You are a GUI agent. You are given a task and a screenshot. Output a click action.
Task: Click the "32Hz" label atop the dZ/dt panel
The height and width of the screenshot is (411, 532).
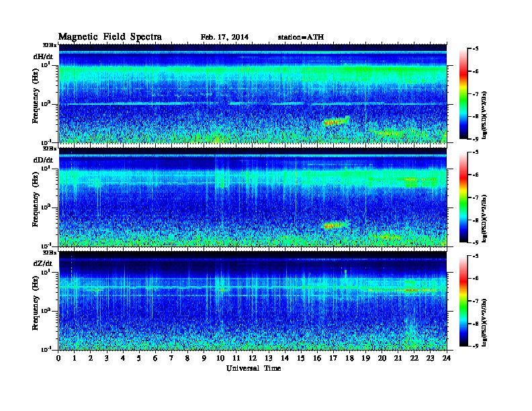(x=50, y=253)
